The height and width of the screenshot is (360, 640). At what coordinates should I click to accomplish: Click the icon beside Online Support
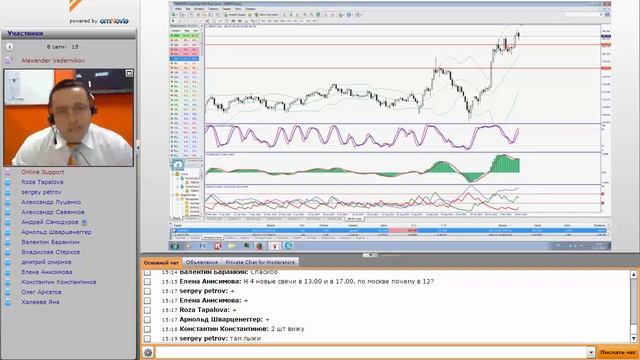point(8,172)
